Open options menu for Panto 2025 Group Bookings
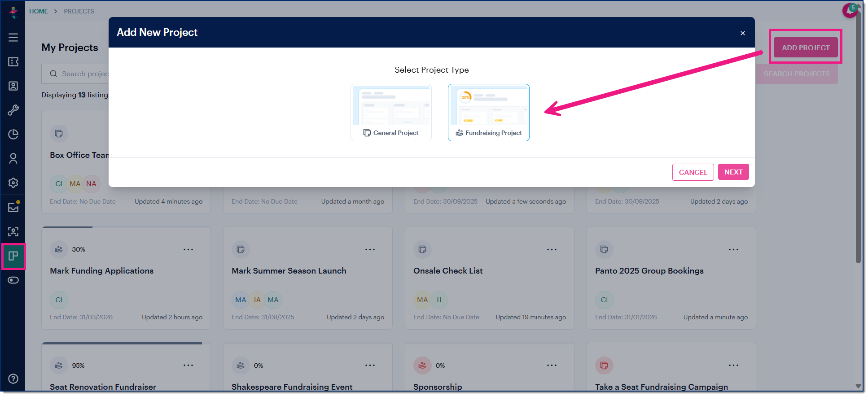This screenshot has width=868, height=396. pos(734,249)
